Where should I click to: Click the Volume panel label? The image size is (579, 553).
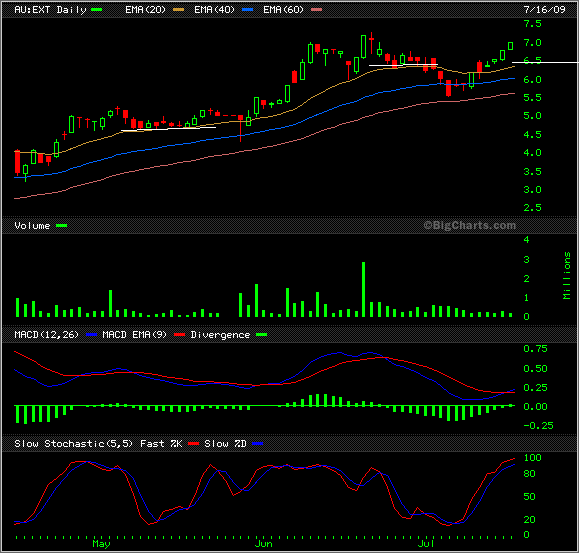click(x=32, y=226)
